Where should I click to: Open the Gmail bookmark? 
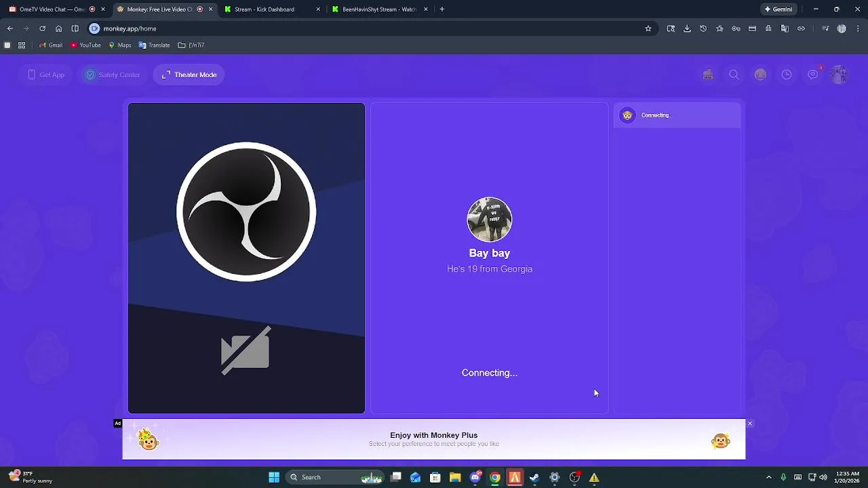(x=51, y=45)
